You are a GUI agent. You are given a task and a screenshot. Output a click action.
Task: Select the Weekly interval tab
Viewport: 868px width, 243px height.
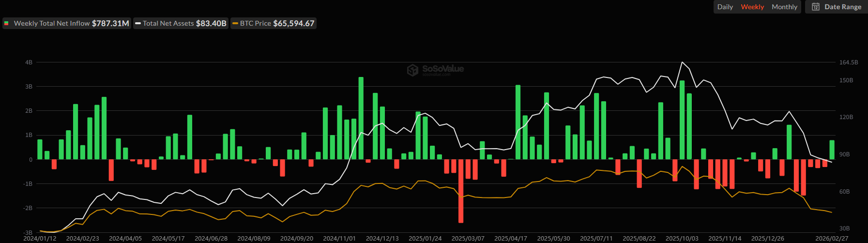coord(752,7)
